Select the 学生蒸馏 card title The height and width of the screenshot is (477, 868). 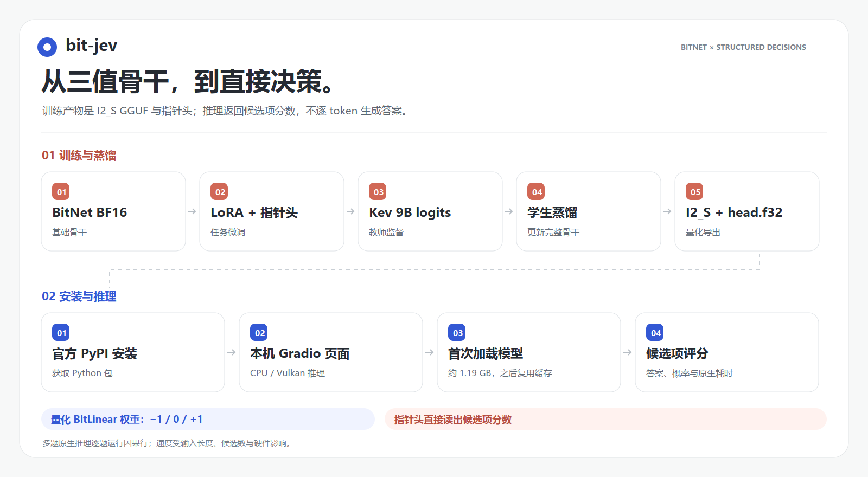[552, 212]
